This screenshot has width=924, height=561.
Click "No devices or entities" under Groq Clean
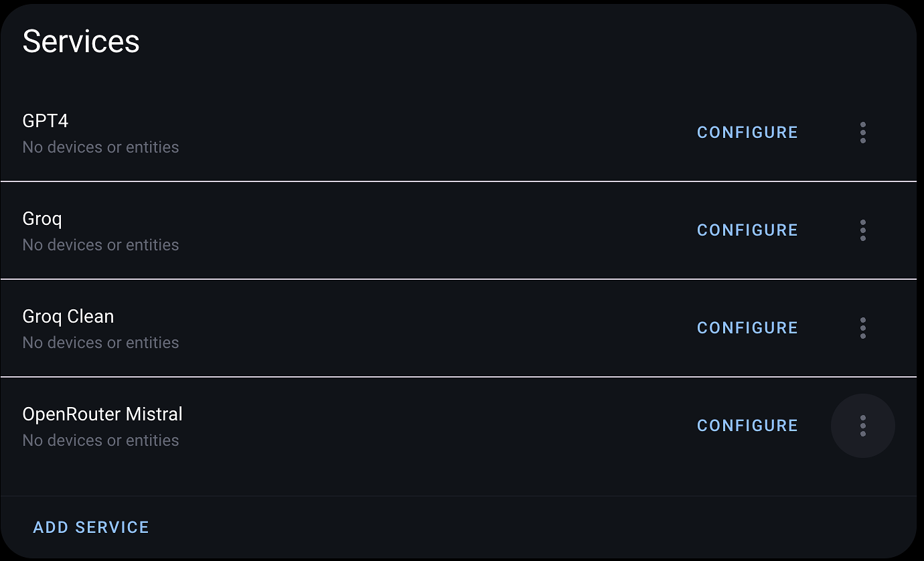tap(100, 343)
